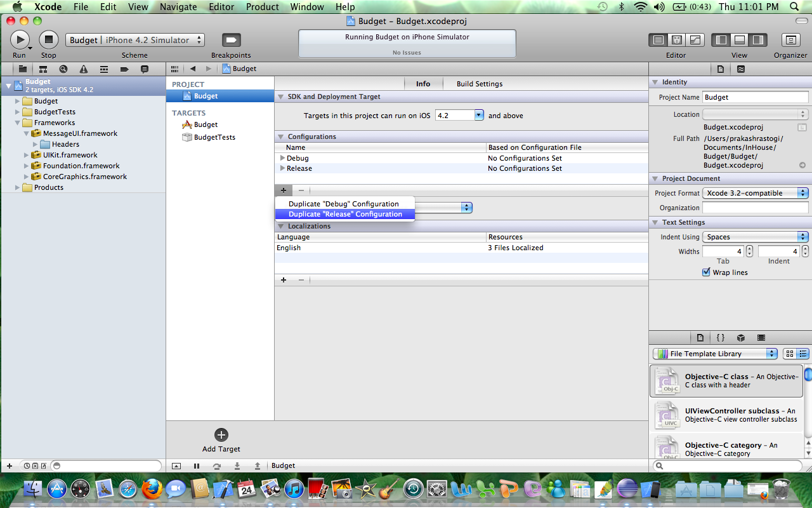Switch to the Build Settings tab
The width and height of the screenshot is (812, 508).
(480, 84)
